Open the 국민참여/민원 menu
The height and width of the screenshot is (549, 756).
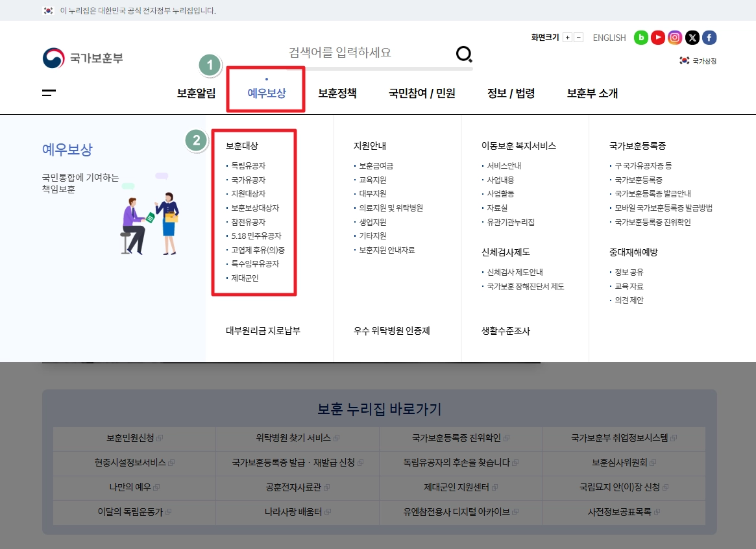click(x=421, y=93)
